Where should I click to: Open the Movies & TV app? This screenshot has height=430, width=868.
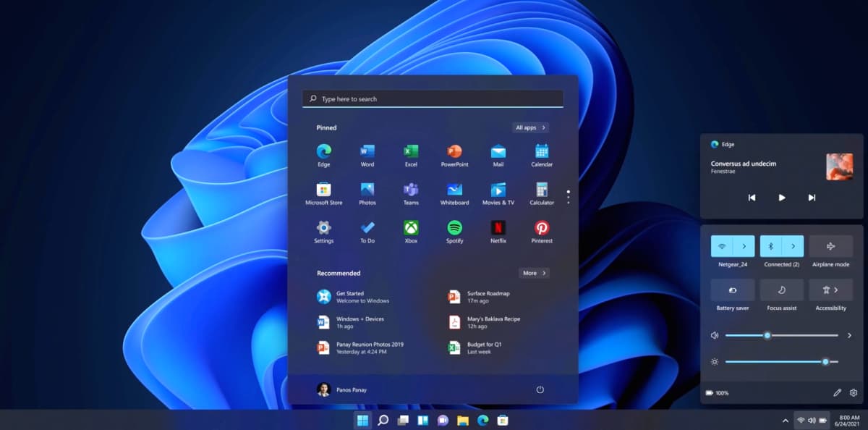[x=498, y=193]
